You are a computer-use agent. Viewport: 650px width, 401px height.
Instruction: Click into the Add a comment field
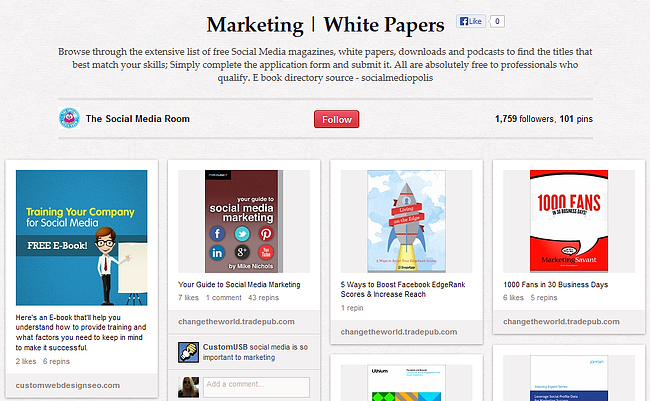coord(255,386)
